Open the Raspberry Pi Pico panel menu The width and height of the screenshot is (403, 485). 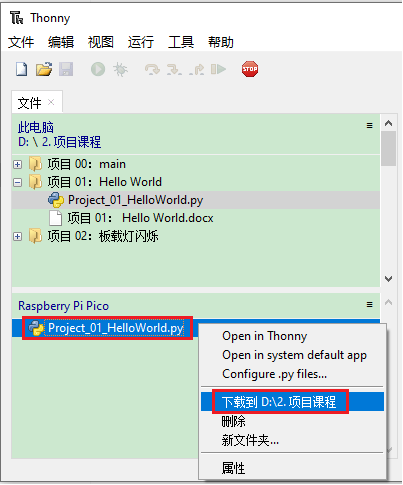click(369, 304)
